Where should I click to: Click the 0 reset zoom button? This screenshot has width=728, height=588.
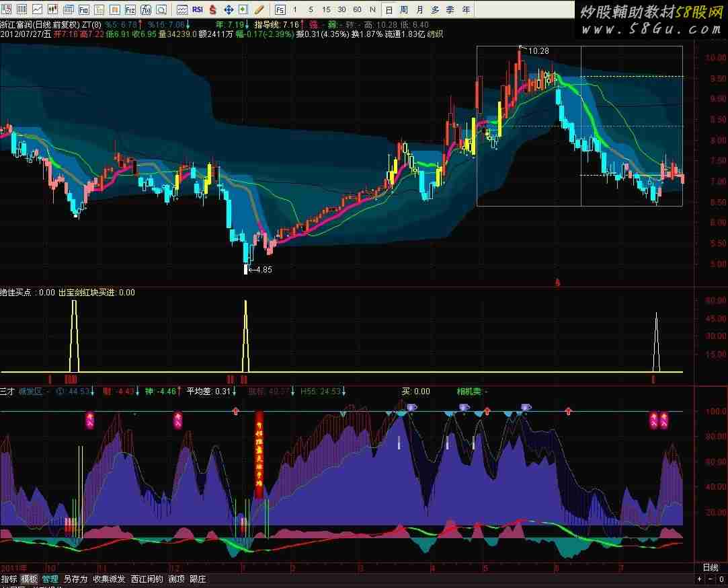[721, 579]
